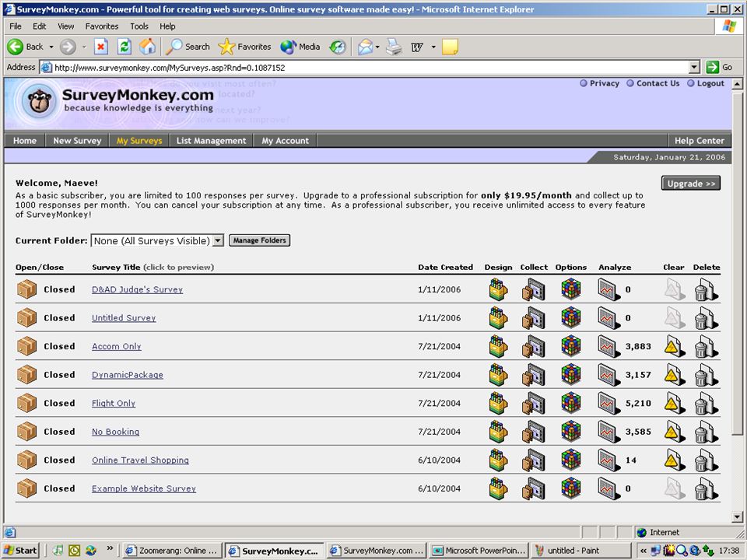The width and height of the screenshot is (747, 560).
Task: Open the File menu
Action: coord(16,26)
